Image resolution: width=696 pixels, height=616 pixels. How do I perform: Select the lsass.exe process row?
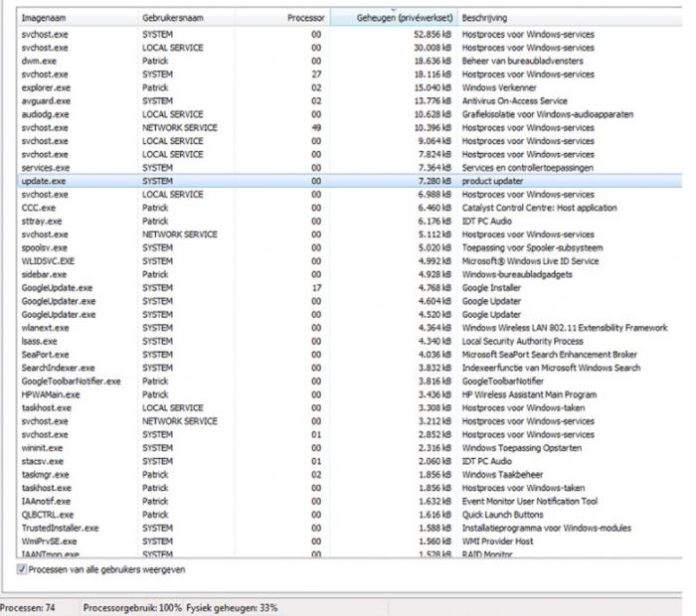tap(349, 341)
